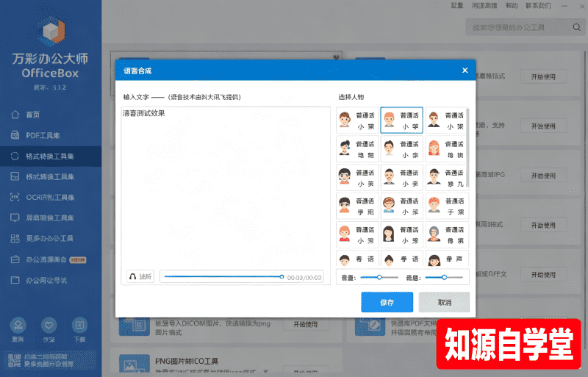Open the briefcase 办公资源 sidebar item

(x=15, y=259)
